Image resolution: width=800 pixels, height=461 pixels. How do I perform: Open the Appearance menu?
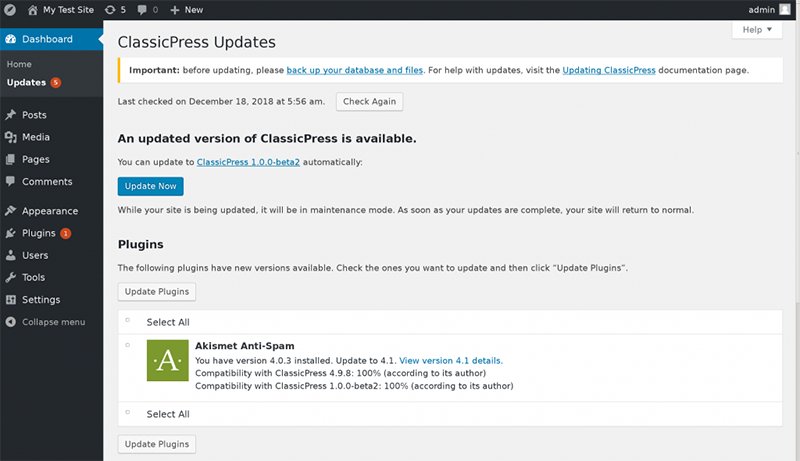click(51, 211)
